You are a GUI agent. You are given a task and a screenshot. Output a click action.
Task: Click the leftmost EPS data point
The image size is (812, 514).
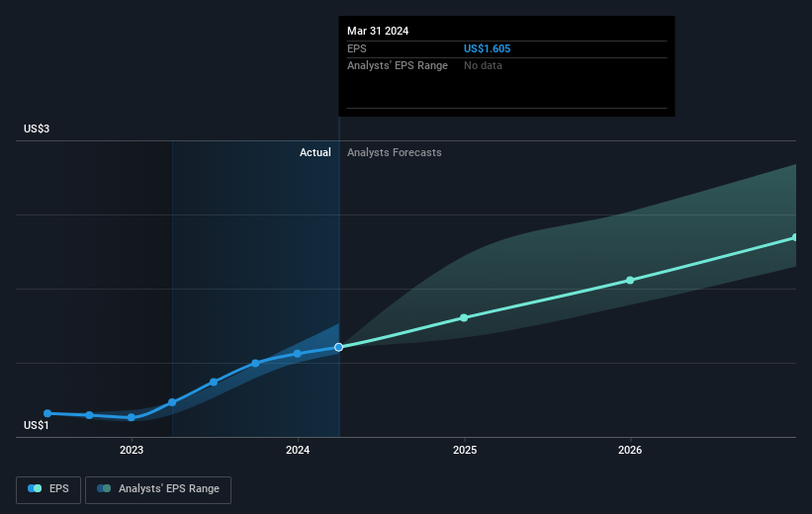47,413
